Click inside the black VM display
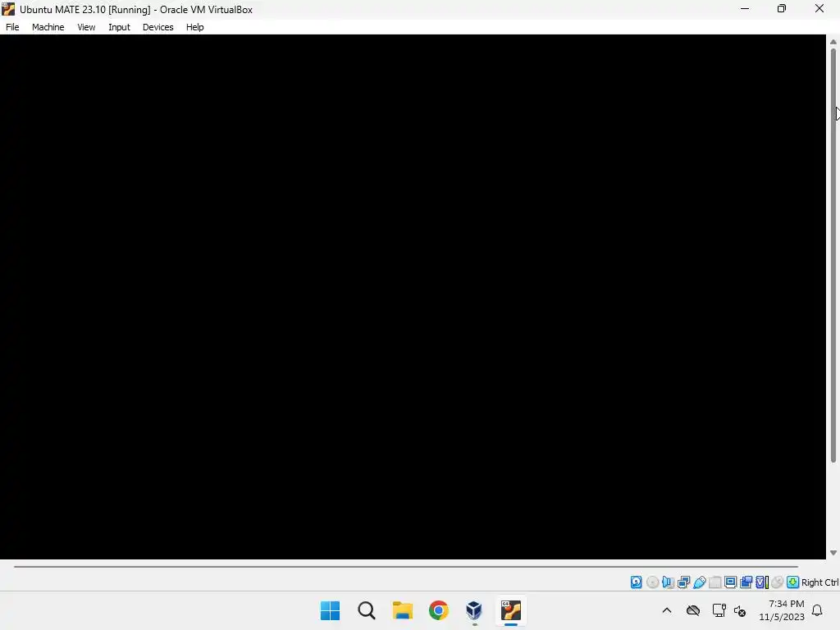 pos(413,297)
